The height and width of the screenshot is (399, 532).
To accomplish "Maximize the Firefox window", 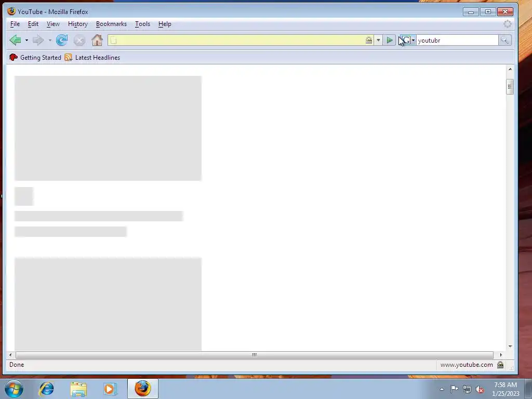I will coord(488,11).
